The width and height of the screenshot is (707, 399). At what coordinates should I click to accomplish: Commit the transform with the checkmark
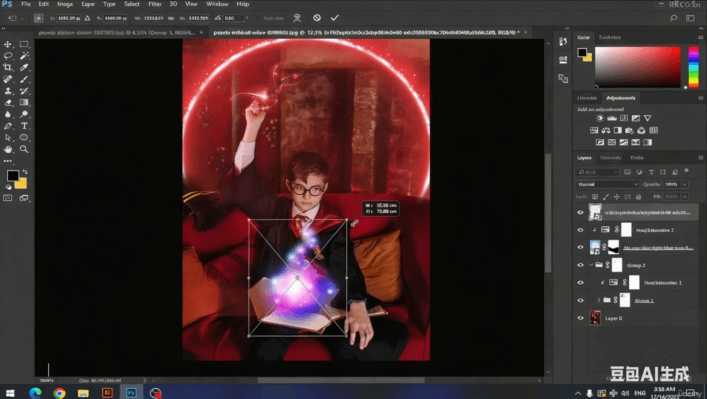[335, 18]
